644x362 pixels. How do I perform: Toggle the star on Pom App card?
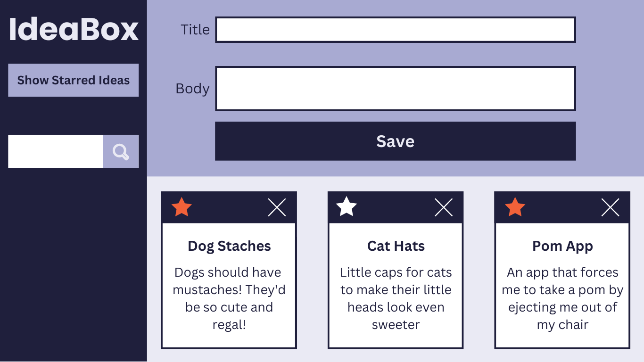[515, 207]
